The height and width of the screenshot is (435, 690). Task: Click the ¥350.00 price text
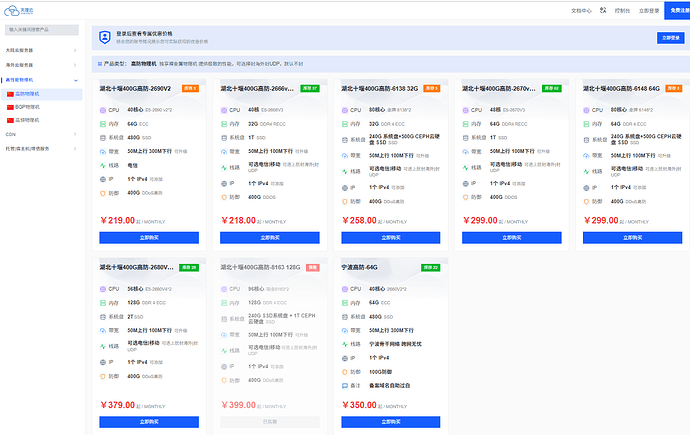pos(359,405)
